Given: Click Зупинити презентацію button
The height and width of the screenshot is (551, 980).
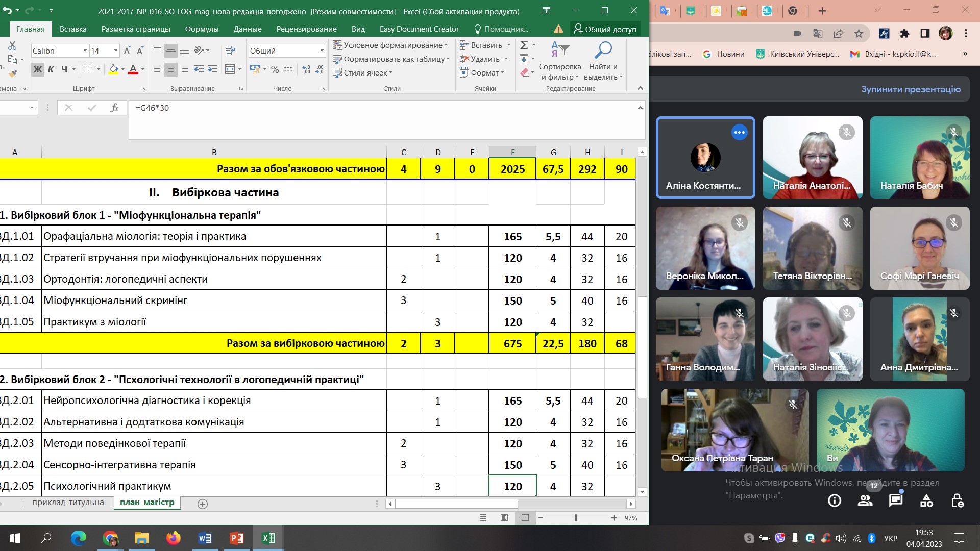Looking at the screenshot, I should 911,89.
